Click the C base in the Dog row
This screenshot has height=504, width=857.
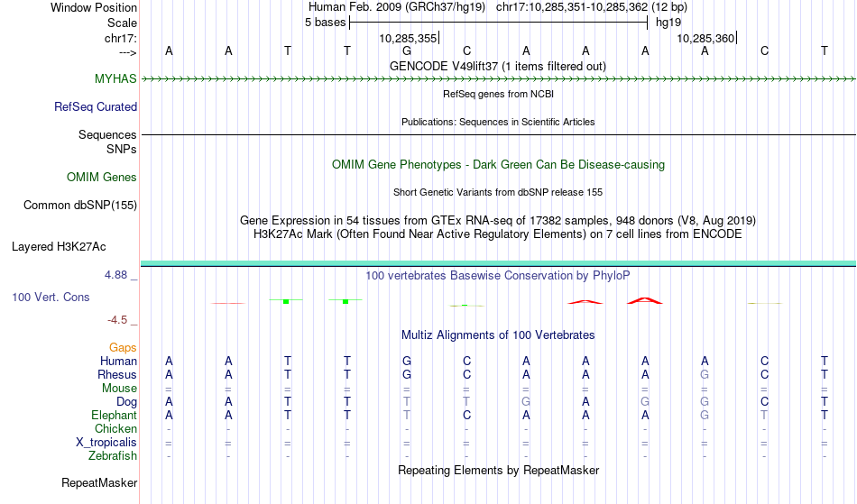point(764,402)
